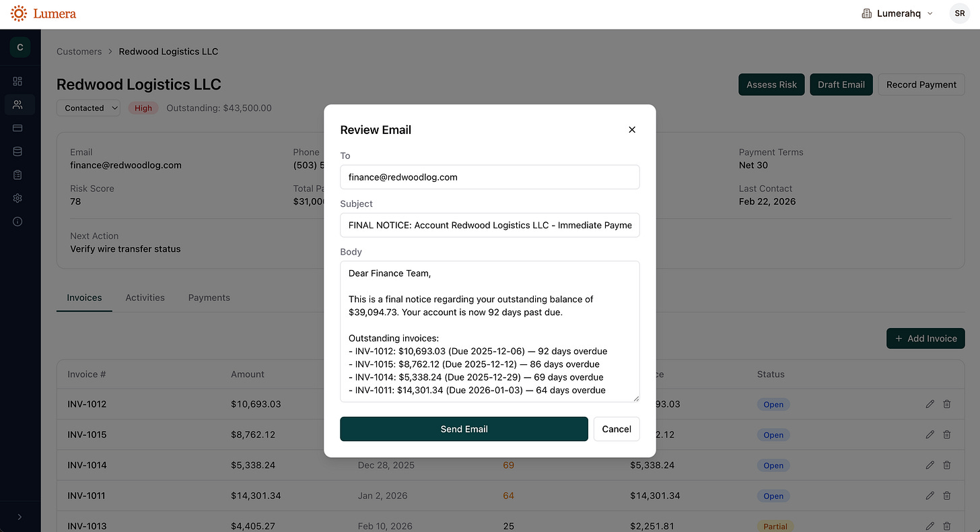Click the Partial status badge for INV-1013
The width and height of the screenshot is (980, 532).
(x=775, y=526)
